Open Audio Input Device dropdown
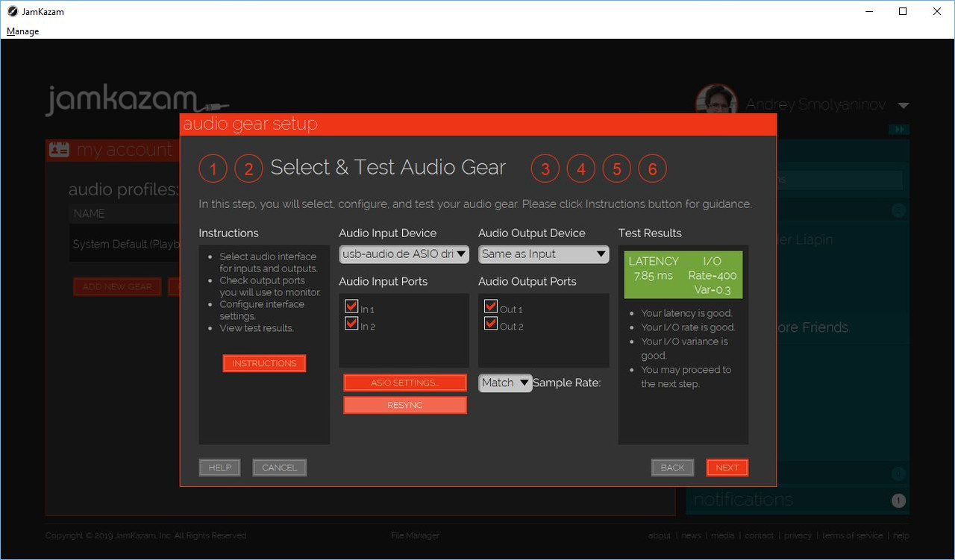 click(404, 254)
